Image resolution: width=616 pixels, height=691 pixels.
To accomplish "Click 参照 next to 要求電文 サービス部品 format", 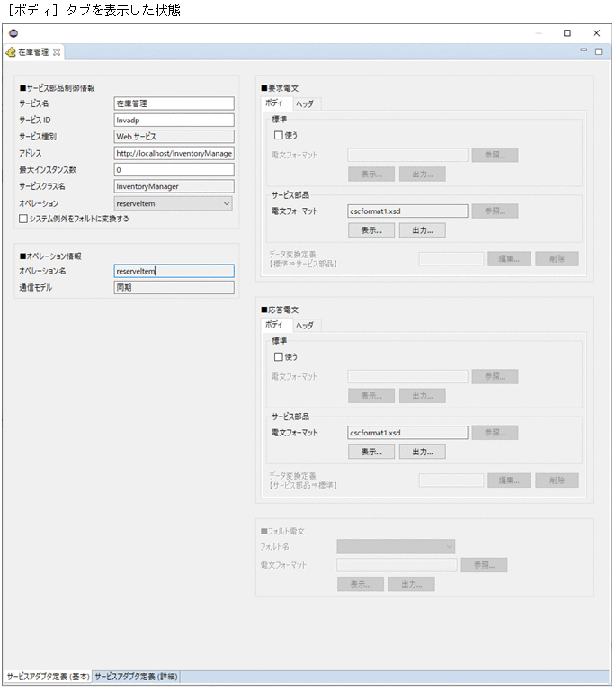I will tap(495, 211).
